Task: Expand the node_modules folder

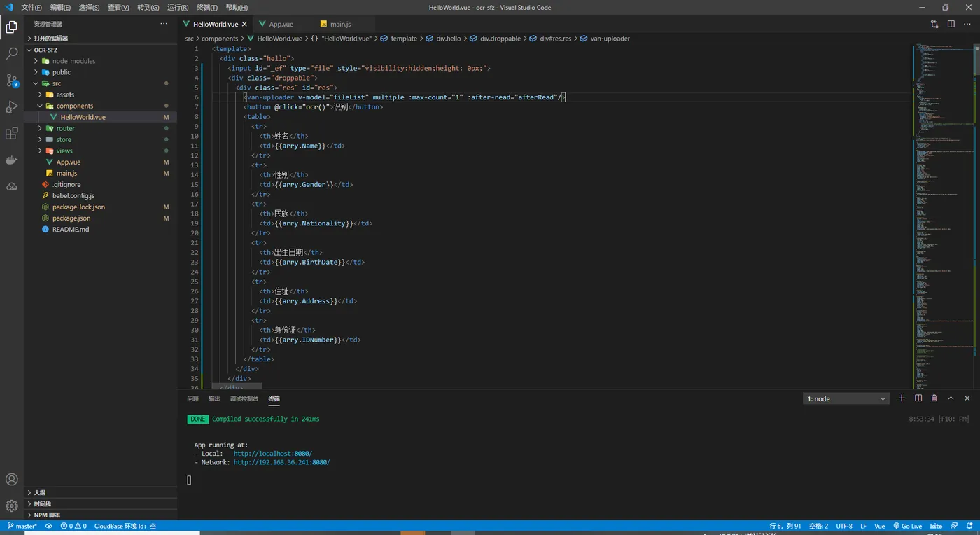Action: coord(100,61)
